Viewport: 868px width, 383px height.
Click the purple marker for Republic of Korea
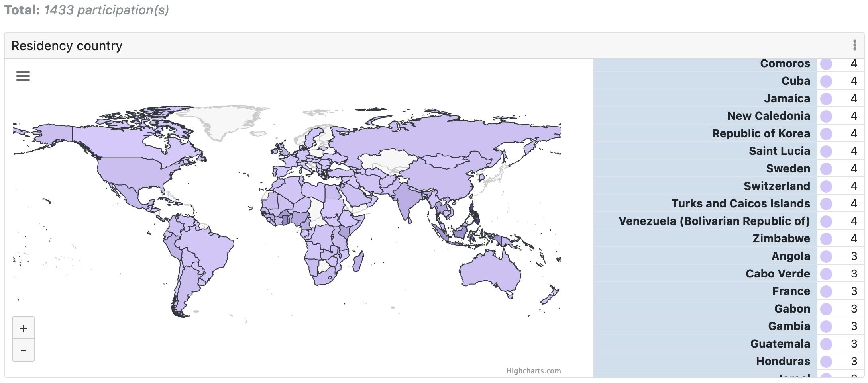tap(826, 133)
